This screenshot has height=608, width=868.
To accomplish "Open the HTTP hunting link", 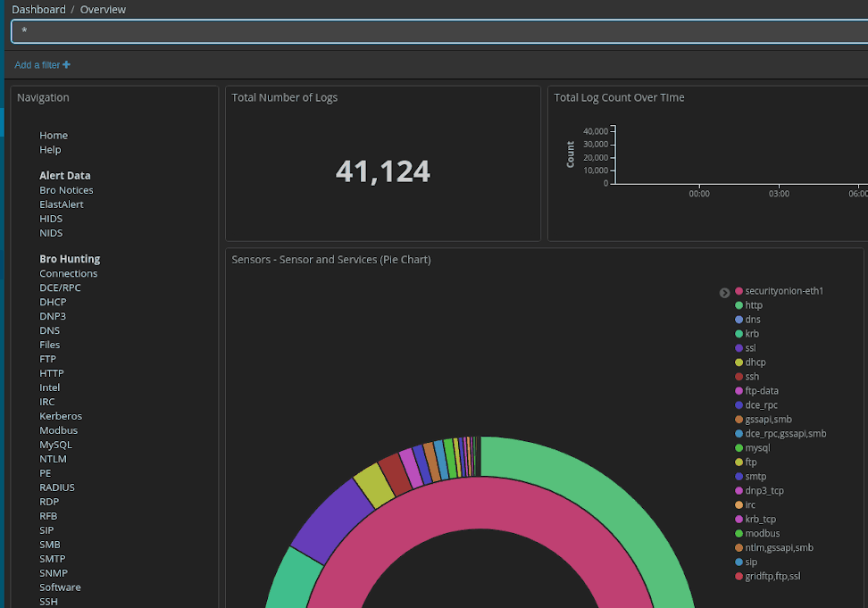I will (52, 373).
